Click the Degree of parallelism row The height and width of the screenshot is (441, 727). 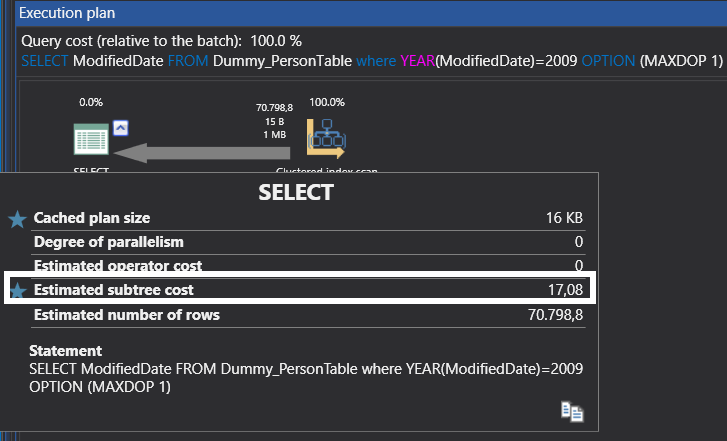coord(300,242)
